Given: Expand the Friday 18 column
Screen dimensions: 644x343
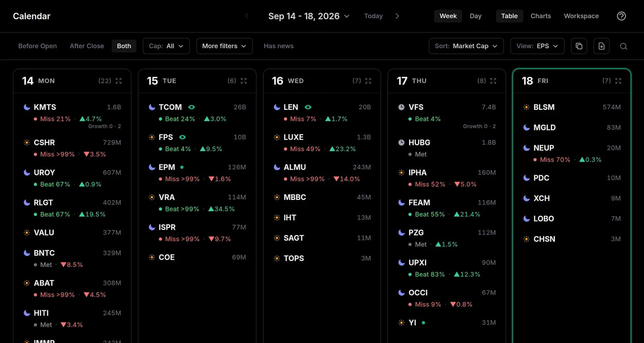Looking at the screenshot, I should (x=618, y=81).
